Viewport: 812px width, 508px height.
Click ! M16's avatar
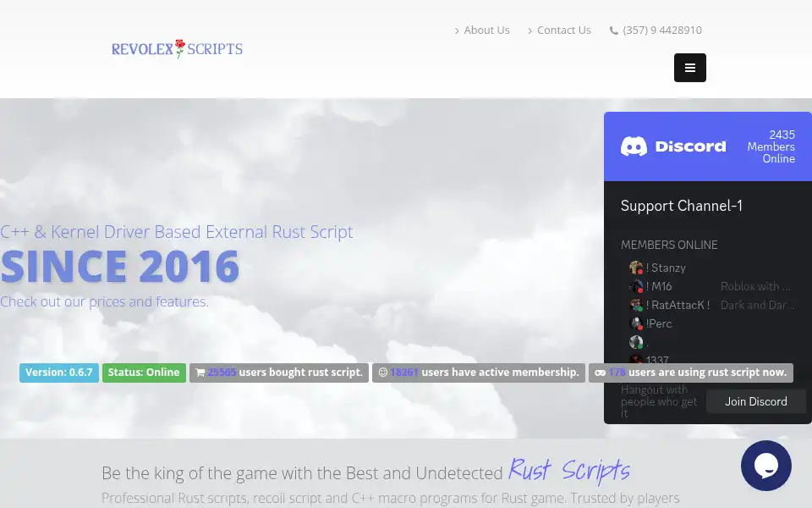[636, 286]
